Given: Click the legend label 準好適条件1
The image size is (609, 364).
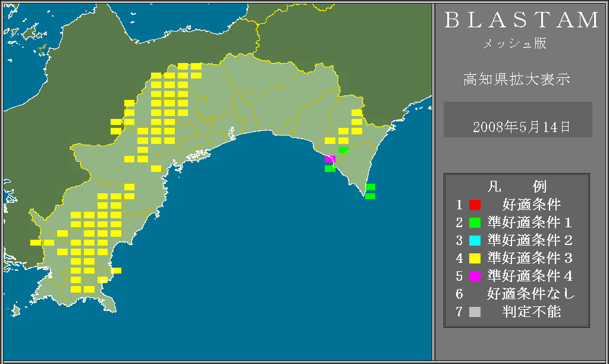Looking at the screenshot, I should [x=530, y=222].
